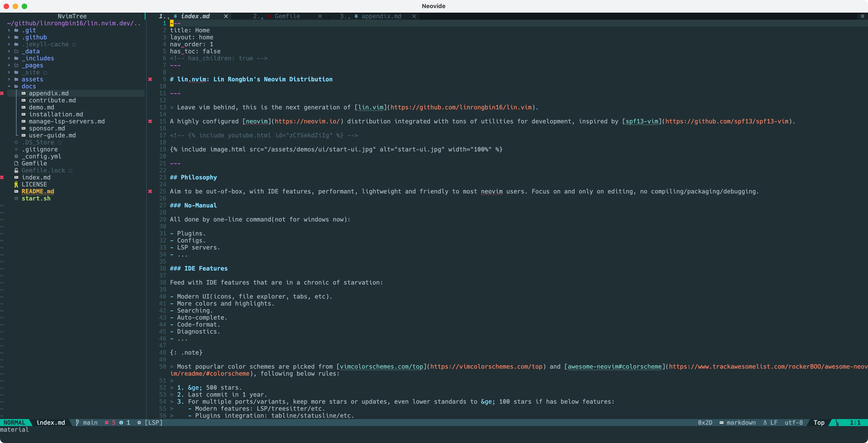Click the LSP gear icon in statusline

click(x=139, y=422)
